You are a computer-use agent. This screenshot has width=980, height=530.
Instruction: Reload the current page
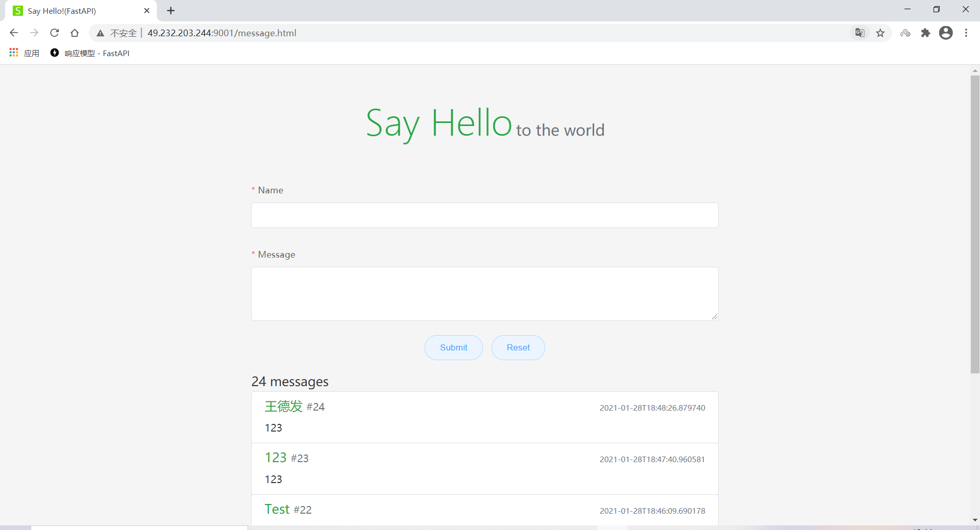(x=55, y=33)
